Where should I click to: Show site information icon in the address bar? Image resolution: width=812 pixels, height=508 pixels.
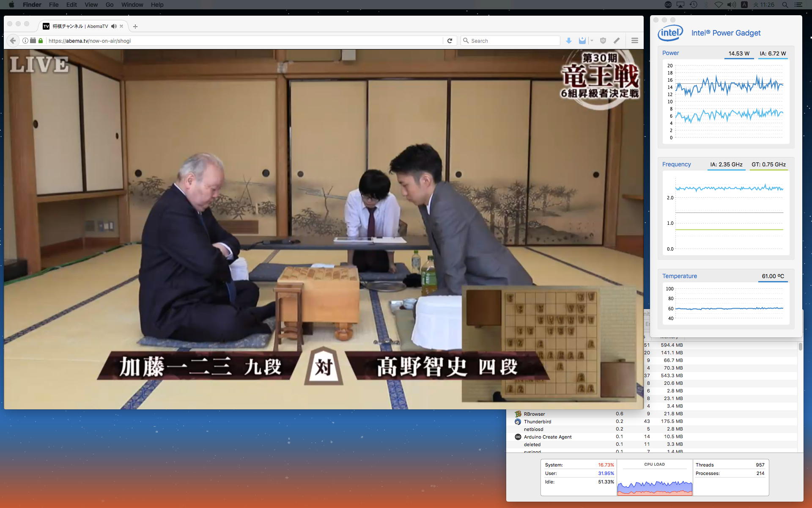tap(25, 41)
